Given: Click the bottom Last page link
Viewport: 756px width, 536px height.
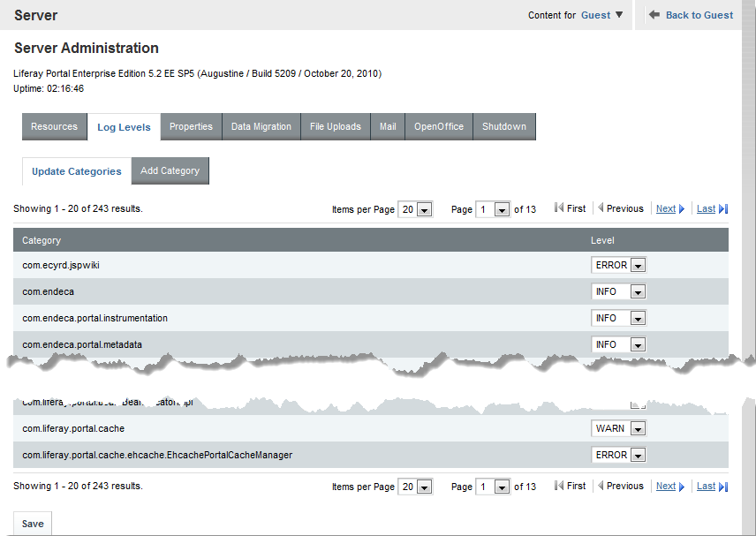Looking at the screenshot, I should 706,486.
